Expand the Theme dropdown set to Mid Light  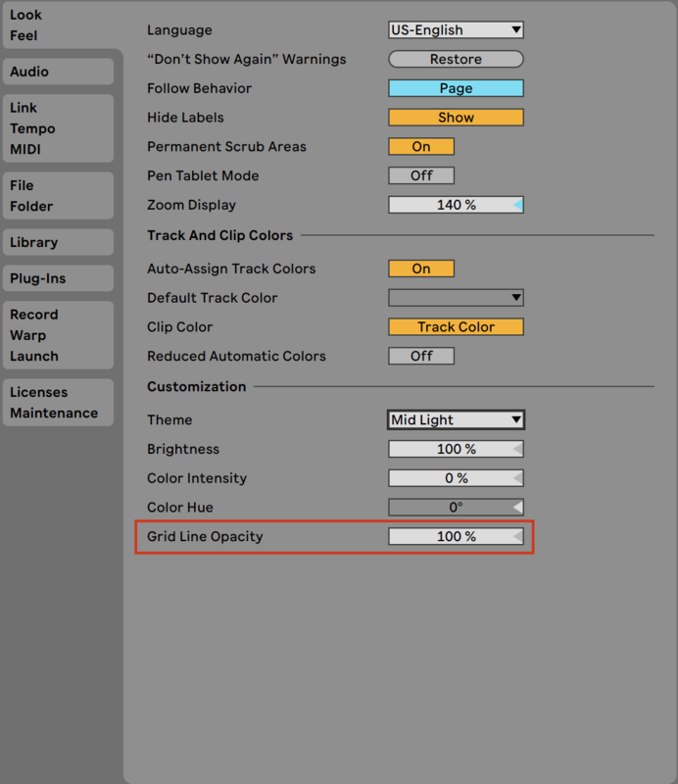(456, 420)
